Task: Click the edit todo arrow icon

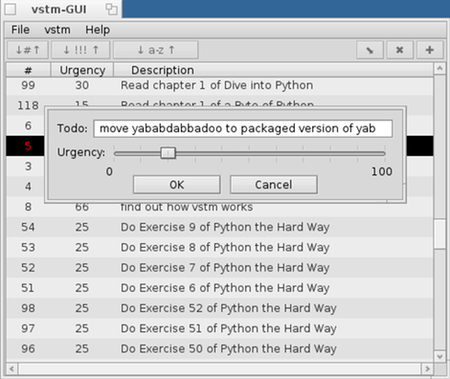Action: (370, 50)
